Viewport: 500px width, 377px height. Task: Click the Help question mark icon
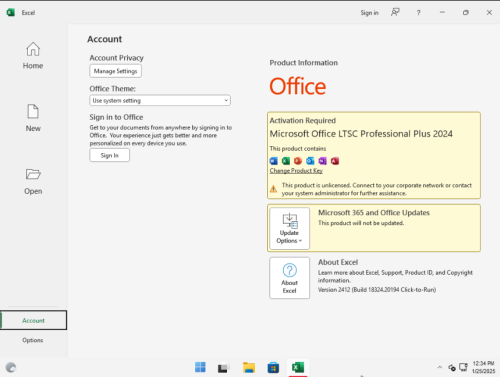pos(419,13)
